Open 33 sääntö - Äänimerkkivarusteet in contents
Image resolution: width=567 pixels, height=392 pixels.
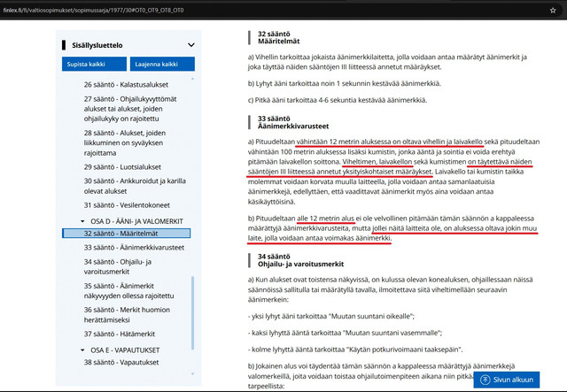[x=134, y=248]
